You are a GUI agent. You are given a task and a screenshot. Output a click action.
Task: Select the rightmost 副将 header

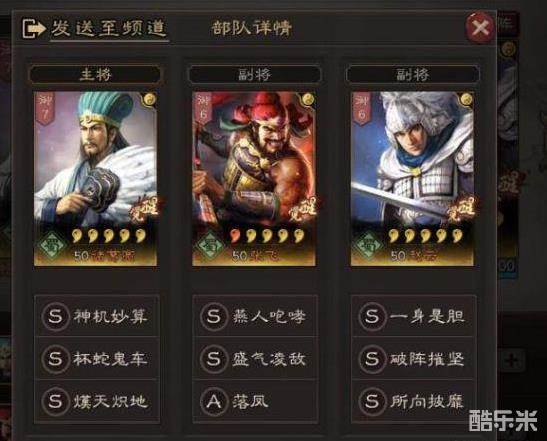coord(412,74)
